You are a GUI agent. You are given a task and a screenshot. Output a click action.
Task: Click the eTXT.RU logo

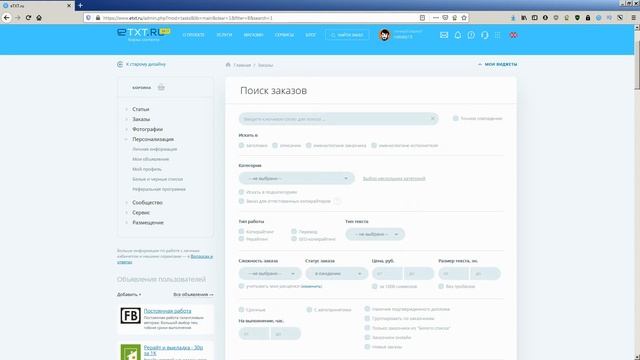(143, 33)
